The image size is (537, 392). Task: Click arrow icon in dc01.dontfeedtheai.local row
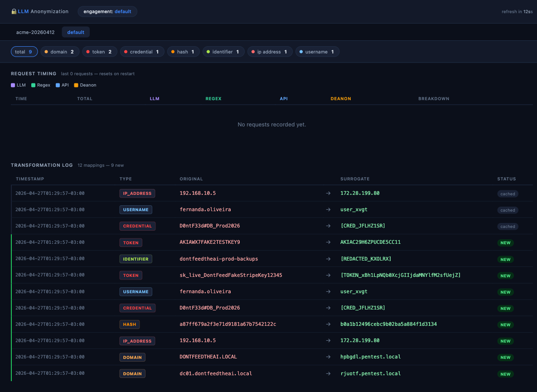pos(328,373)
